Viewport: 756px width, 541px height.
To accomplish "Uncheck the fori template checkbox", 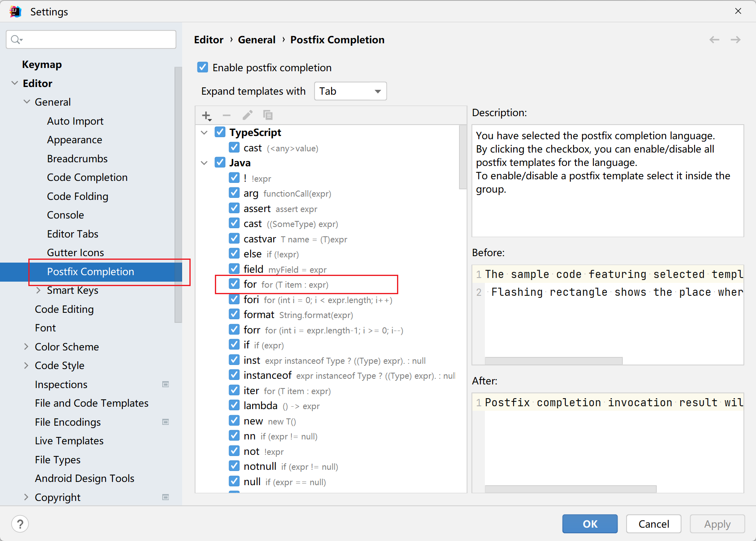I will pyautogui.click(x=234, y=299).
